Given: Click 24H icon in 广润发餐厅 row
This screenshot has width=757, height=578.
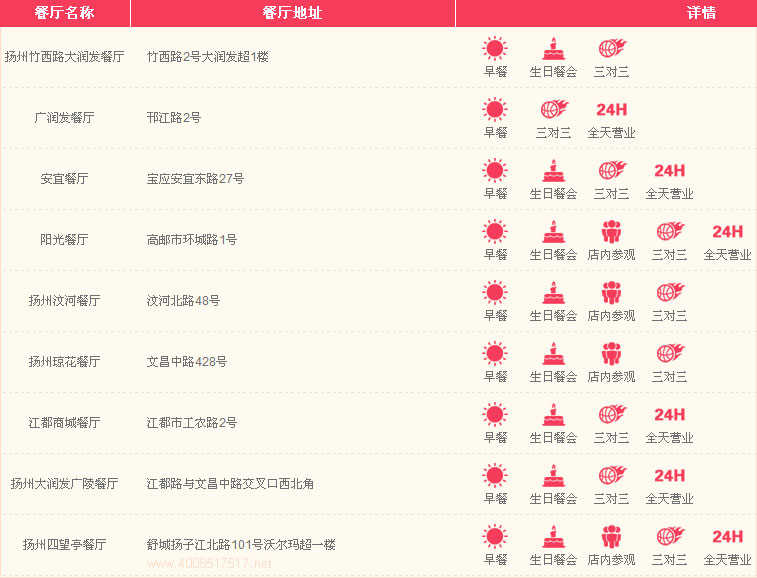Looking at the screenshot, I should (612, 110).
